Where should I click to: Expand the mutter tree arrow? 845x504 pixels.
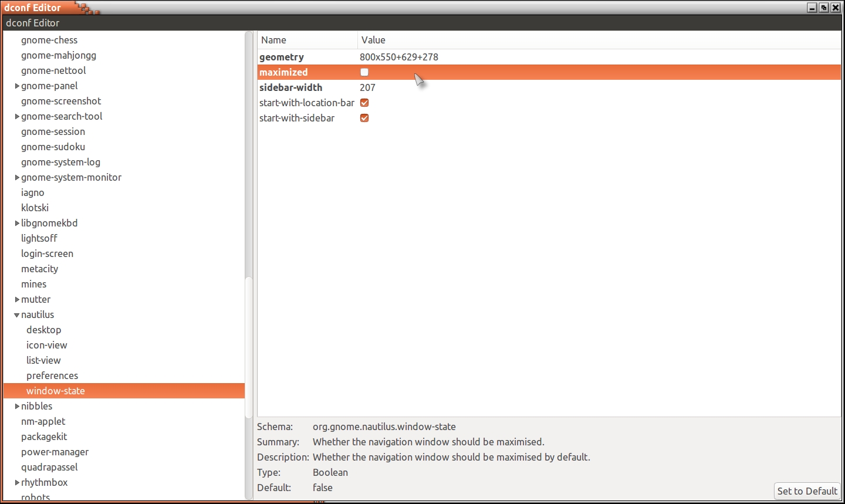(17, 300)
